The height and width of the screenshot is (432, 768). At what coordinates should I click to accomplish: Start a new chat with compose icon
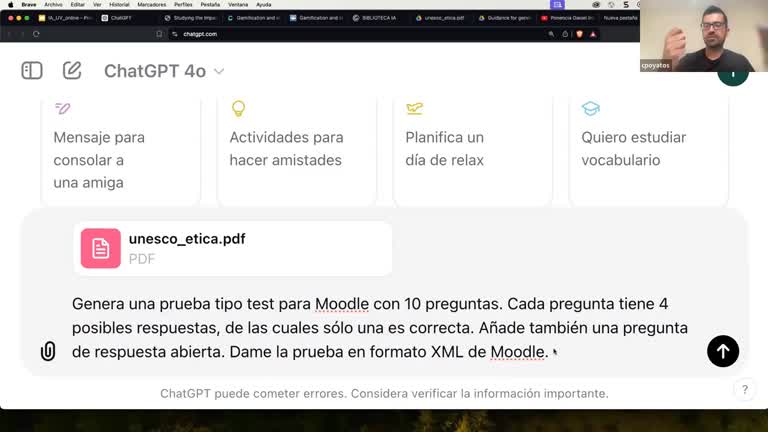72,71
